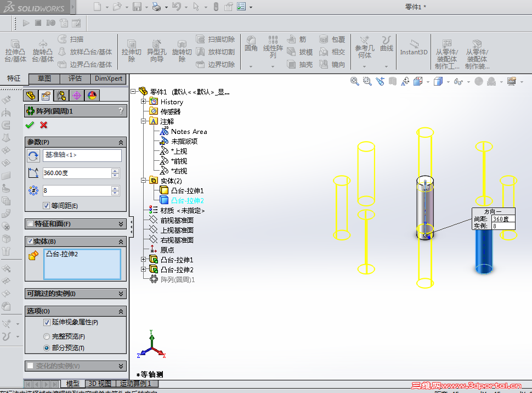Select the Boundary Boss (边界凸台/基体) tool
The image size is (532, 393).
pos(85,64)
